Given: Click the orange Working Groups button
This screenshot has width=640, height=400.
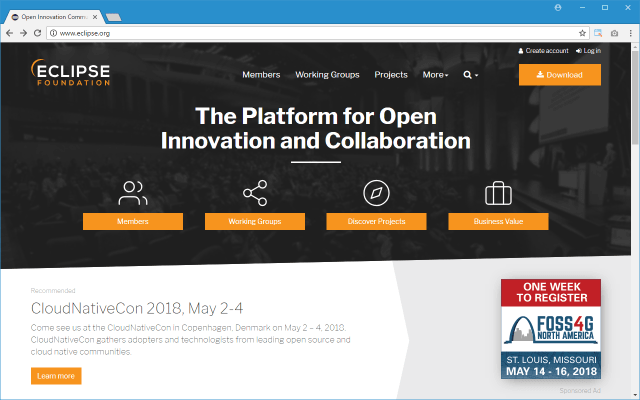Looking at the screenshot, I should 255,221.
